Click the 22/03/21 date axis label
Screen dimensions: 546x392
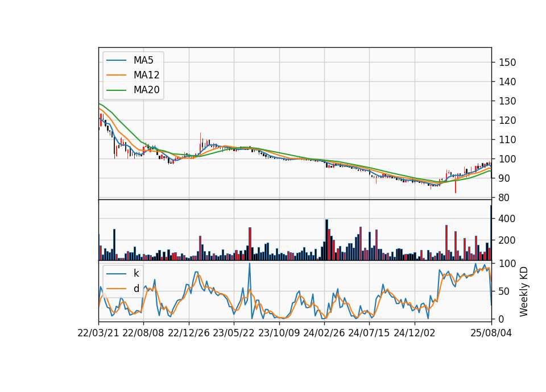pyautogui.click(x=98, y=333)
